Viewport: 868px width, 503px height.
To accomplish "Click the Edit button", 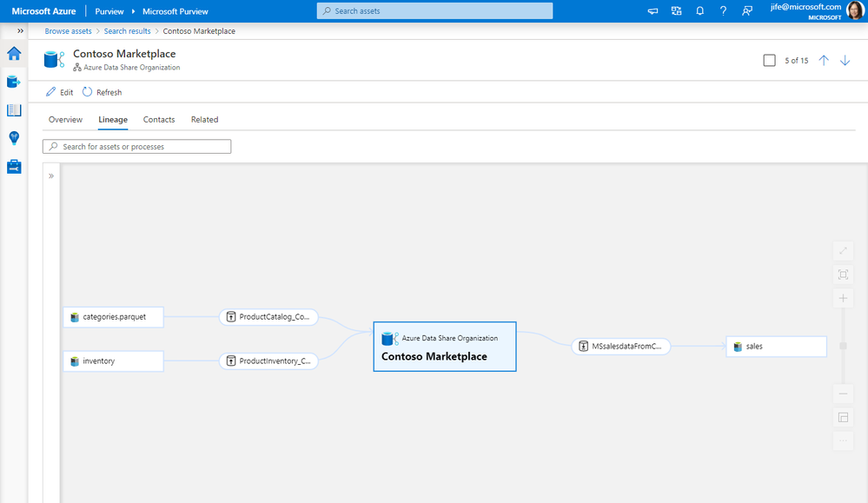I will (x=59, y=92).
